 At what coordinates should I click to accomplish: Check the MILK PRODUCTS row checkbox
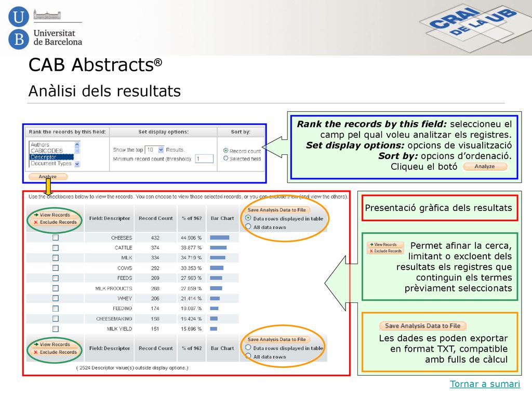[56, 288]
